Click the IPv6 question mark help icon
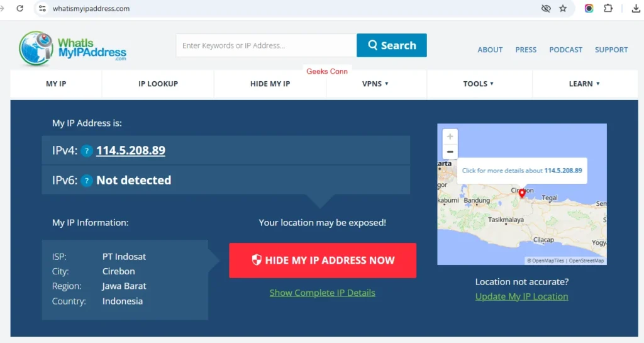 tap(87, 181)
